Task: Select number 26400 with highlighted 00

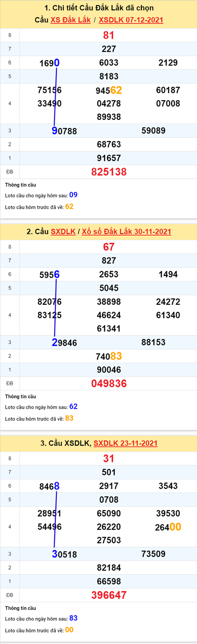Action: point(168,527)
